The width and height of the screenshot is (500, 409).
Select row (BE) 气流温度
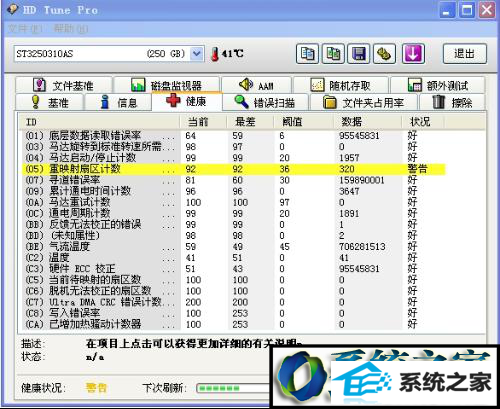233,247
